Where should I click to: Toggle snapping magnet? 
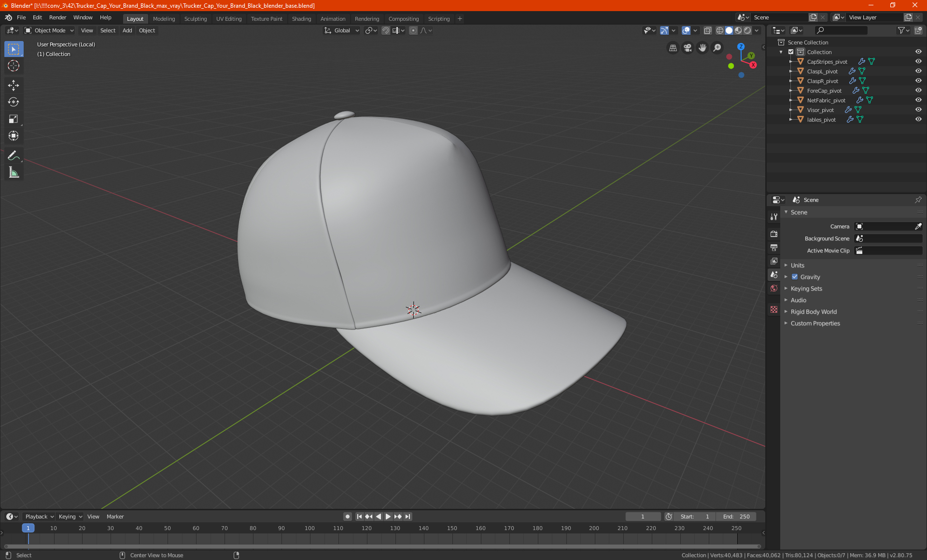pos(386,30)
